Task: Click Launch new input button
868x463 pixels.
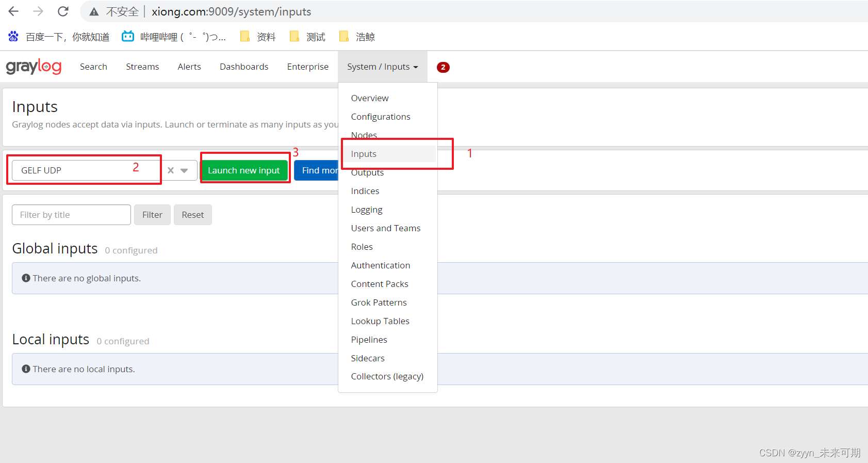Action: [244, 170]
